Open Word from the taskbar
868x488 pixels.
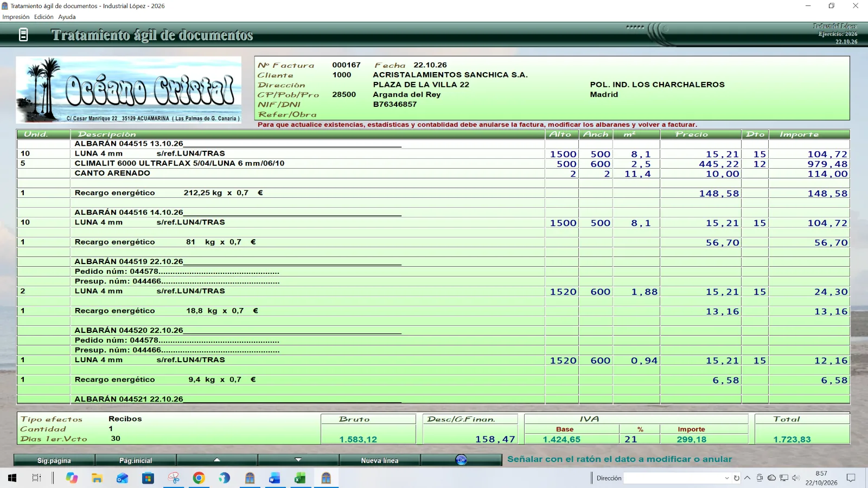pyautogui.click(x=275, y=478)
